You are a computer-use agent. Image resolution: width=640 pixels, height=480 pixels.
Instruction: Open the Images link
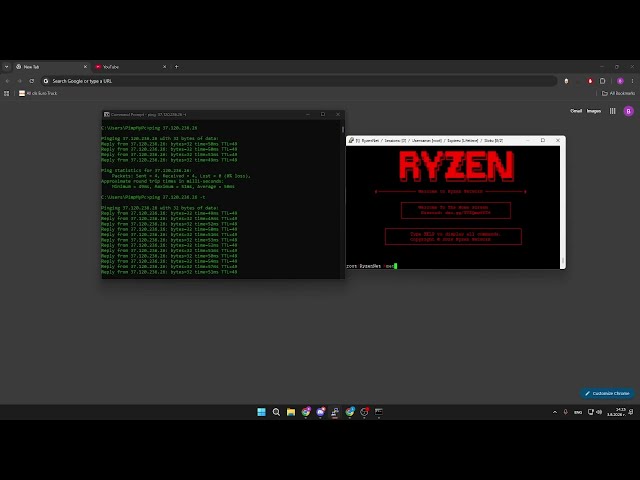coord(593,111)
